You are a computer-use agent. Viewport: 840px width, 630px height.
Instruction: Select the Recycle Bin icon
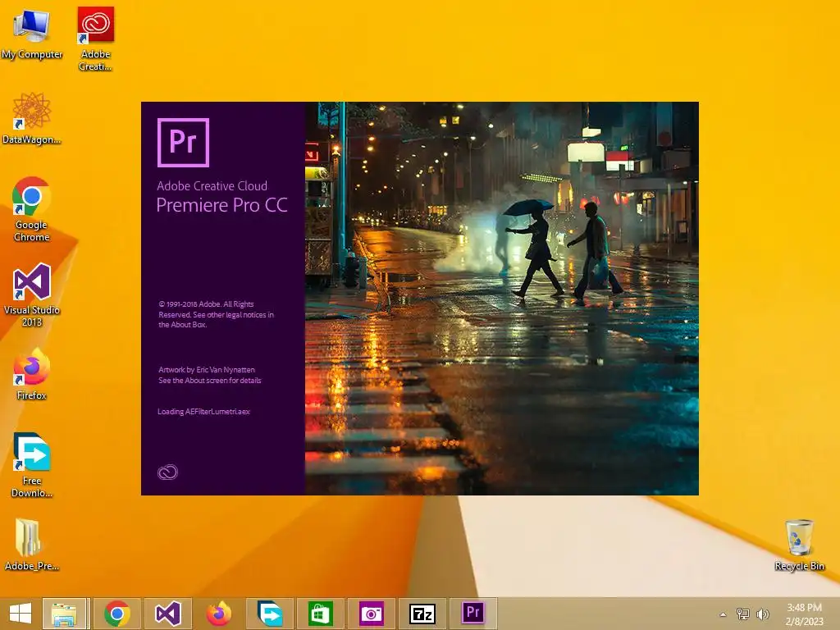(799, 545)
